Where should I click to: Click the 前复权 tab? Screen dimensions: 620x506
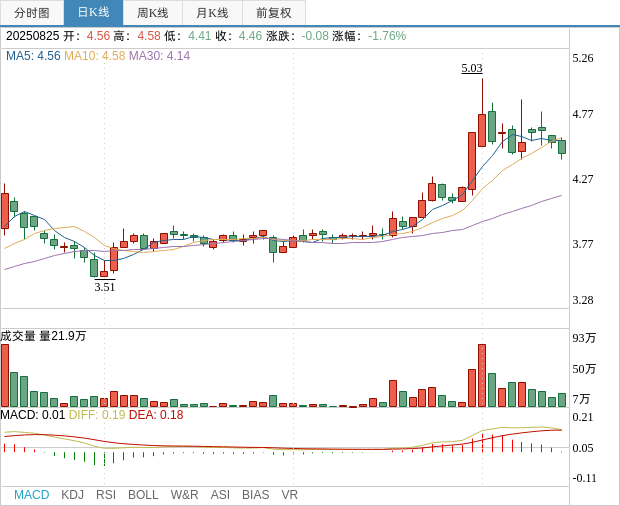274,13
